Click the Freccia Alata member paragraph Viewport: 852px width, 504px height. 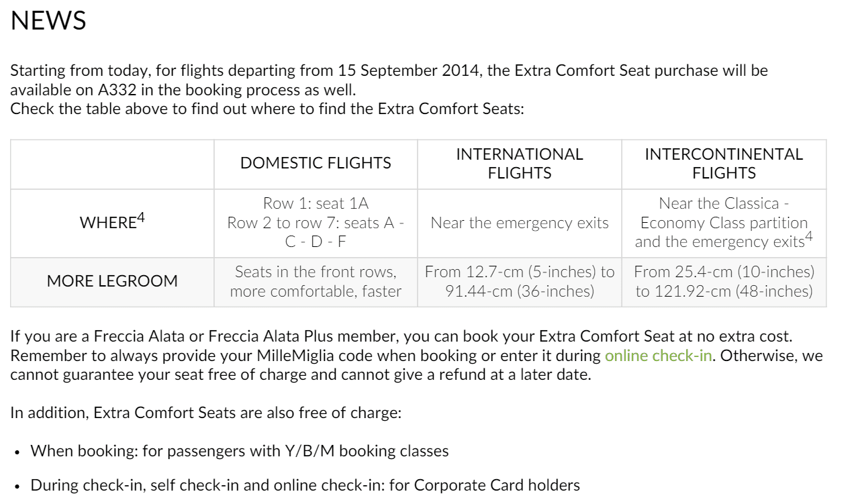coord(416,356)
